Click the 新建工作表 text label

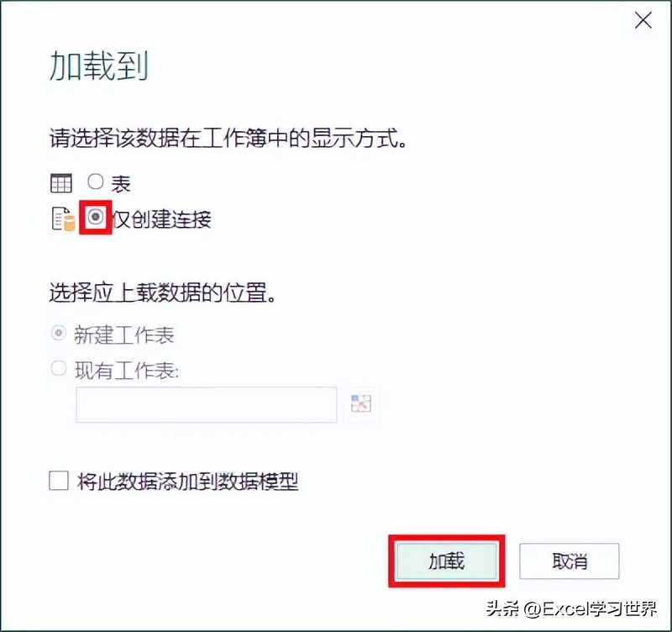point(124,334)
